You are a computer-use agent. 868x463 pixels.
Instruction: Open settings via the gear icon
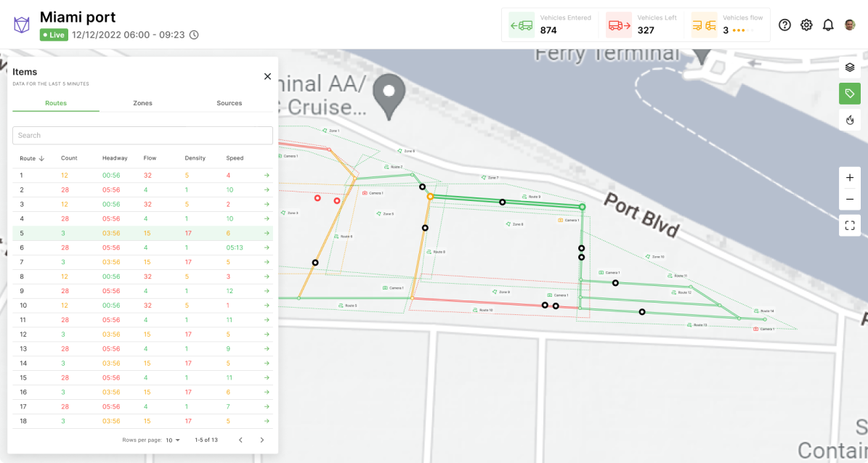806,25
